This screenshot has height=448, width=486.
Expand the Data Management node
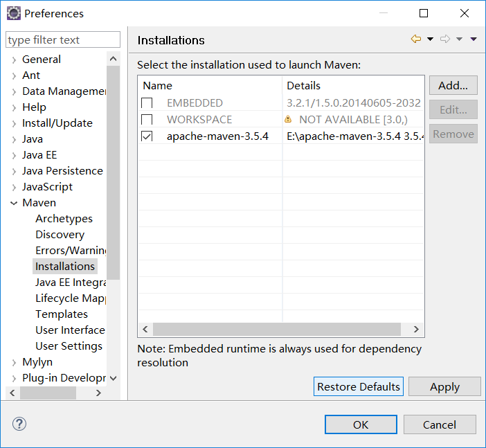14,91
